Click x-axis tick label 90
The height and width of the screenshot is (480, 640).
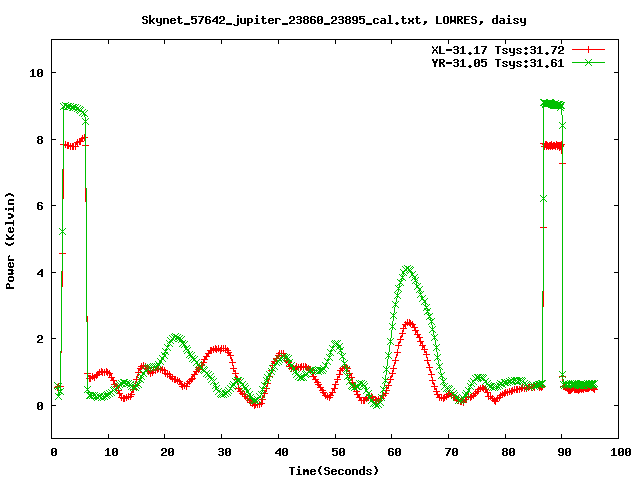[564, 452]
